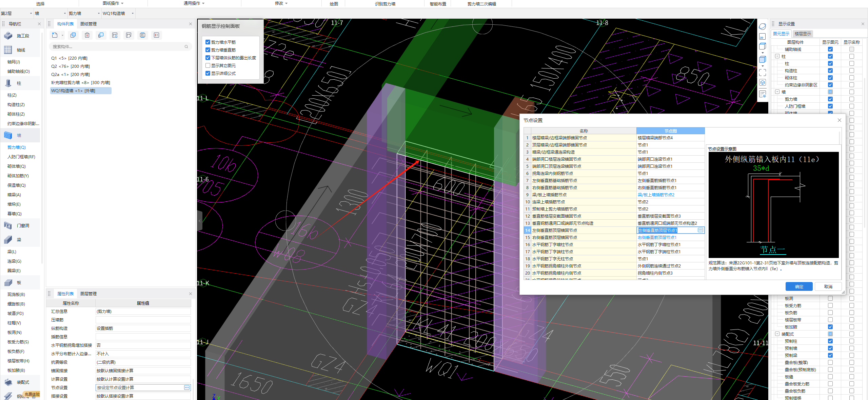
Task: Open the 剪力墙 subtype dropdown
Action: coord(84,14)
